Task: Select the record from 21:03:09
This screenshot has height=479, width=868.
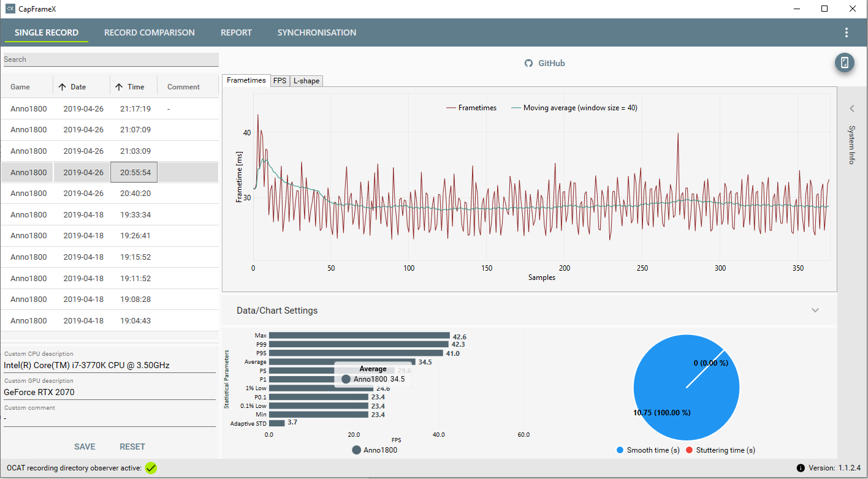Action: pos(110,151)
